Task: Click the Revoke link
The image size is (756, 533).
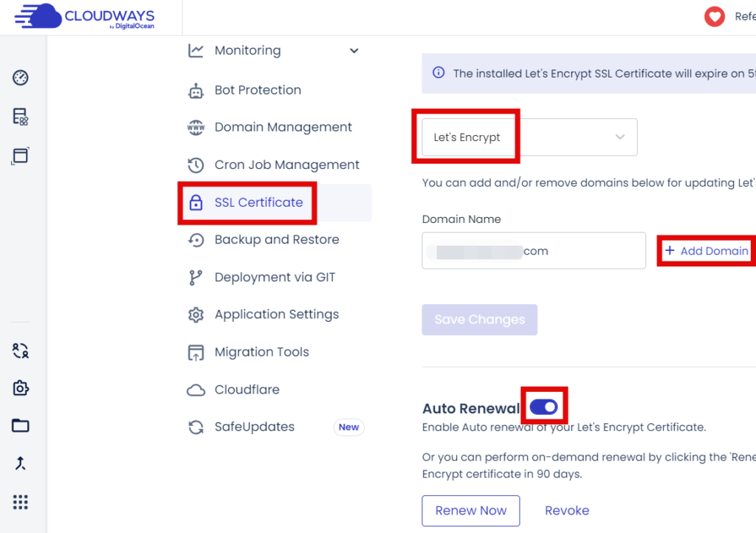Action: point(567,511)
